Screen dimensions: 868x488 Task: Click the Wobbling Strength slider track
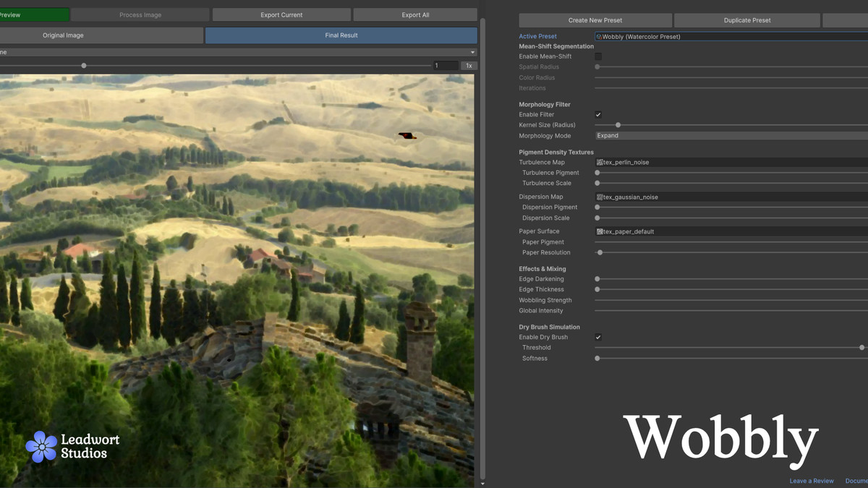(731, 300)
